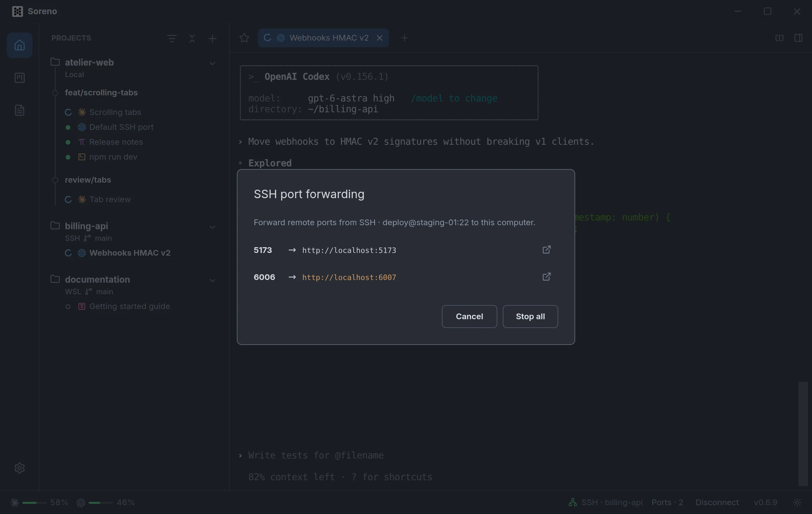The height and width of the screenshot is (514, 812).
Task: Open Settings gear in sidebar
Action: pyautogui.click(x=20, y=468)
